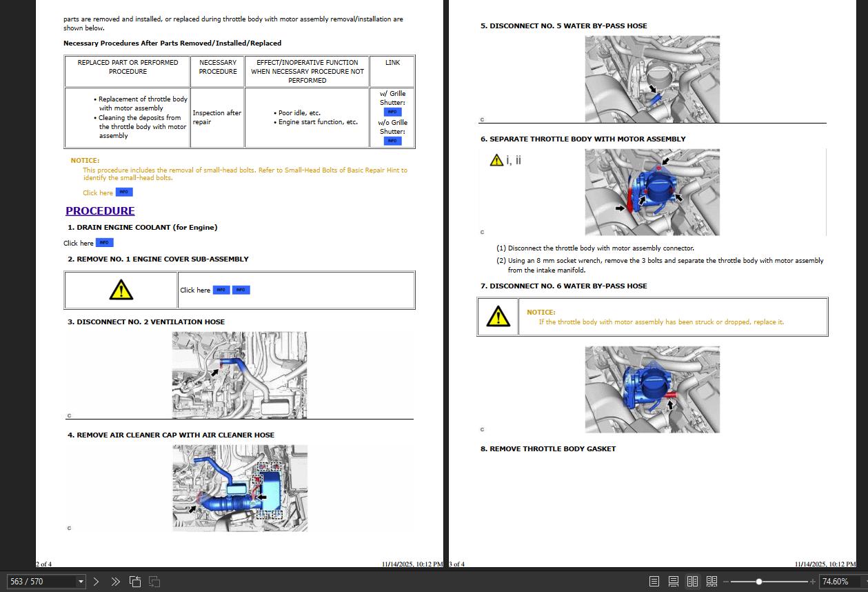Open INFO link after small-head bolts notice
This screenshot has width=868, height=592.
pyautogui.click(x=124, y=192)
